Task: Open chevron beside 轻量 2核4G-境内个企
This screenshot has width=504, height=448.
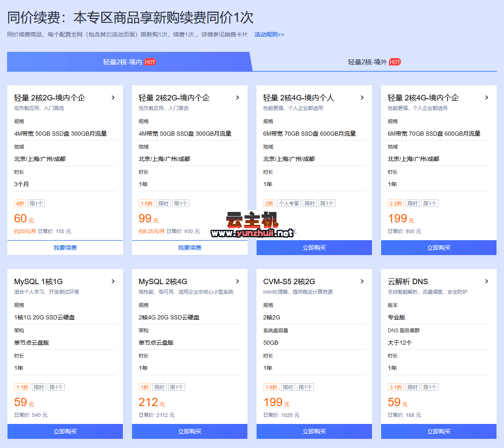Action: 487,97
